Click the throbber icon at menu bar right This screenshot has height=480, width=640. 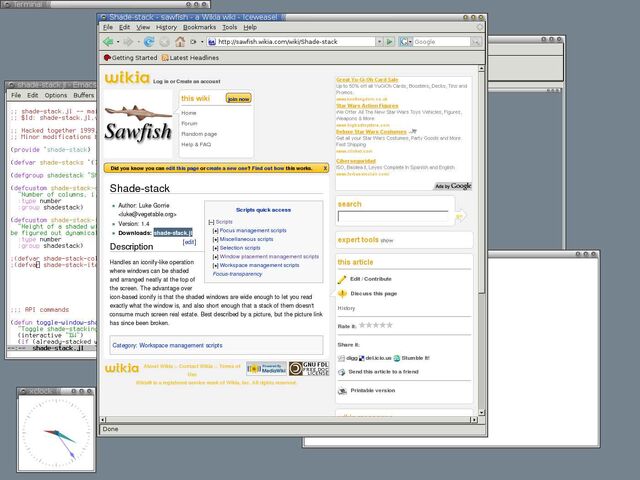pyautogui.click(x=480, y=27)
